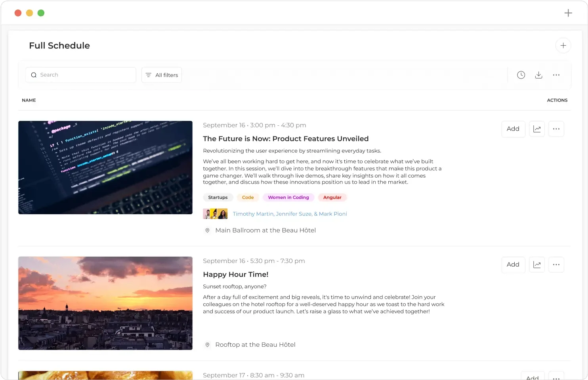This screenshot has width=588, height=380.
Task: Open the toolbar's three-dot more menu
Action: click(556, 75)
